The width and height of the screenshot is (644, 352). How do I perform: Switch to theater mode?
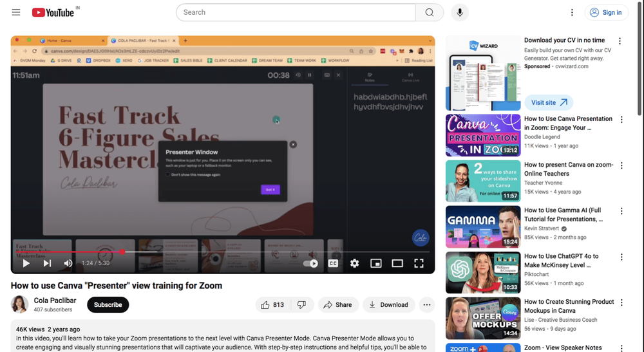(397, 263)
